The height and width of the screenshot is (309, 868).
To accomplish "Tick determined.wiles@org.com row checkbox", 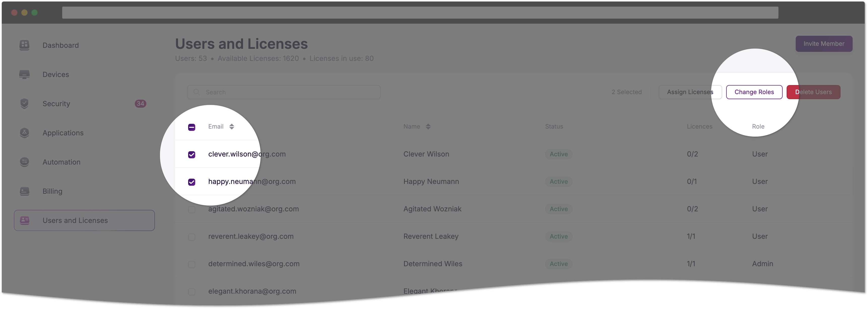I will pos(192,264).
